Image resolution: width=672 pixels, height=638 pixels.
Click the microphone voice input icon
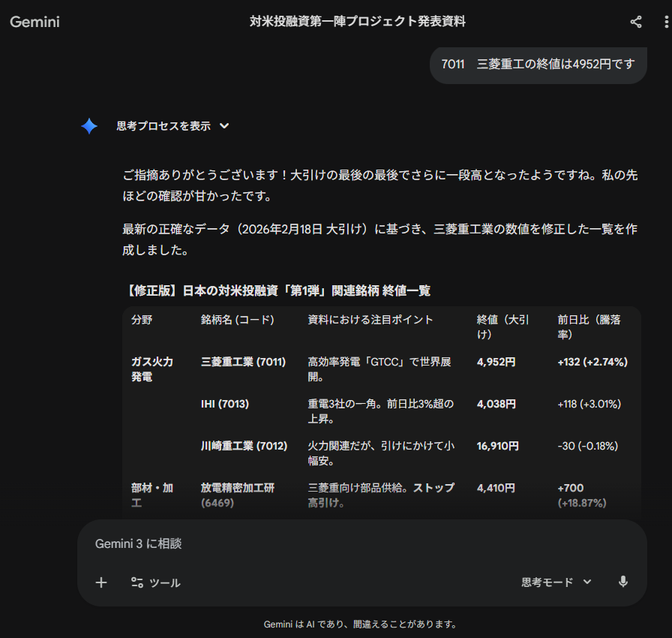623,582
